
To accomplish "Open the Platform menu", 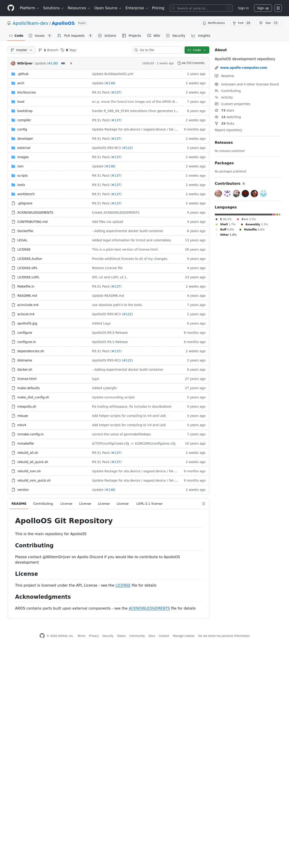I will click(29, 8).
